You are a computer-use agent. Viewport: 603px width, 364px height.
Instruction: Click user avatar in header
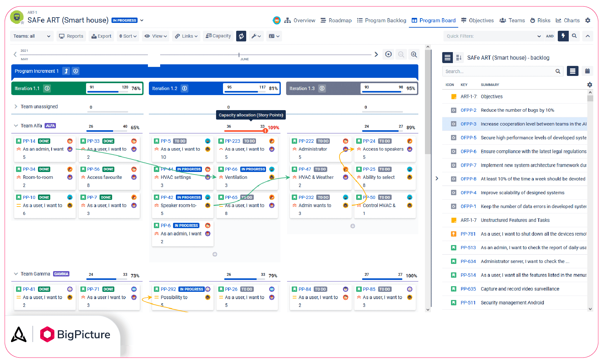tap(277, 20)
